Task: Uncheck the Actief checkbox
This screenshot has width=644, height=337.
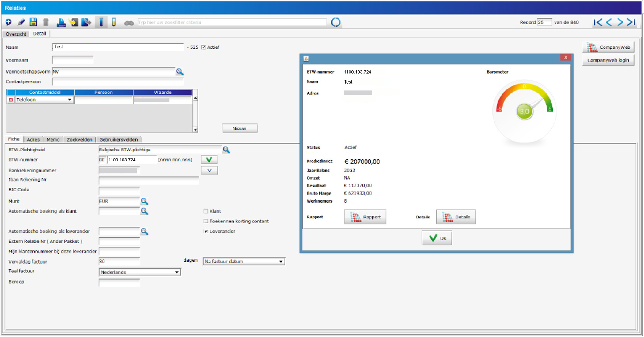Action: pos(204,47)
